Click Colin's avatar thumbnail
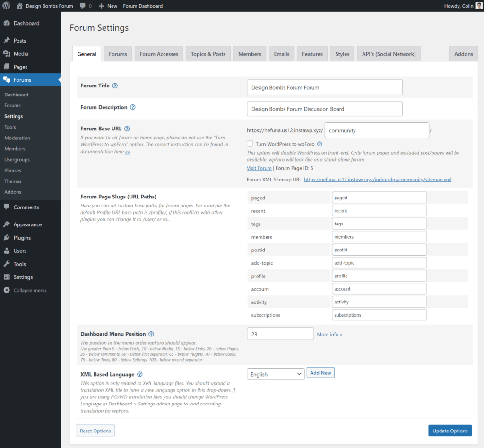 (479, 6)
